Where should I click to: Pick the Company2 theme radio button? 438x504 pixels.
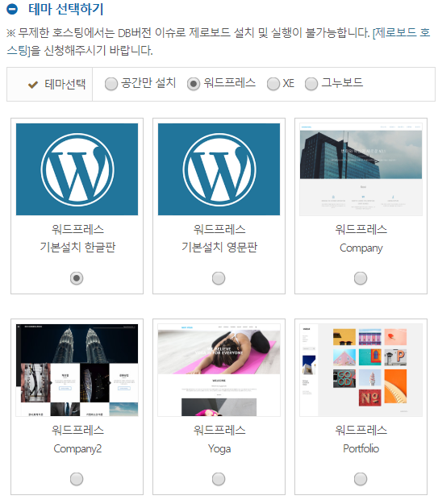click(x=77, y=479)
